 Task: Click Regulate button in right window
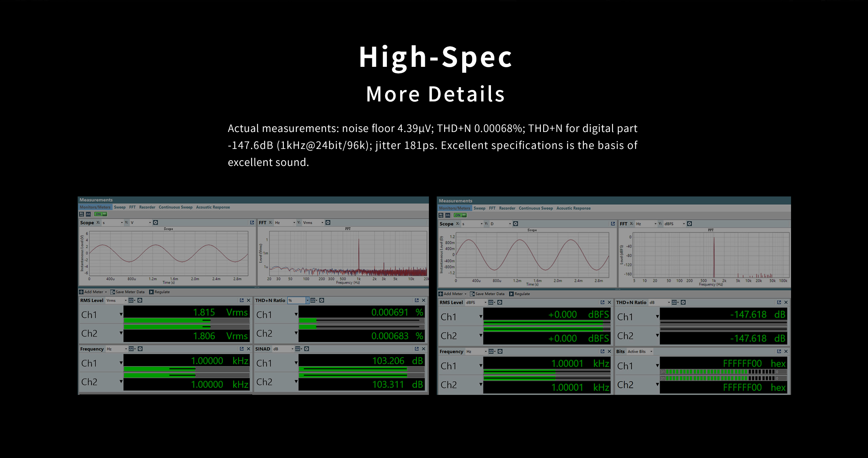522,294
